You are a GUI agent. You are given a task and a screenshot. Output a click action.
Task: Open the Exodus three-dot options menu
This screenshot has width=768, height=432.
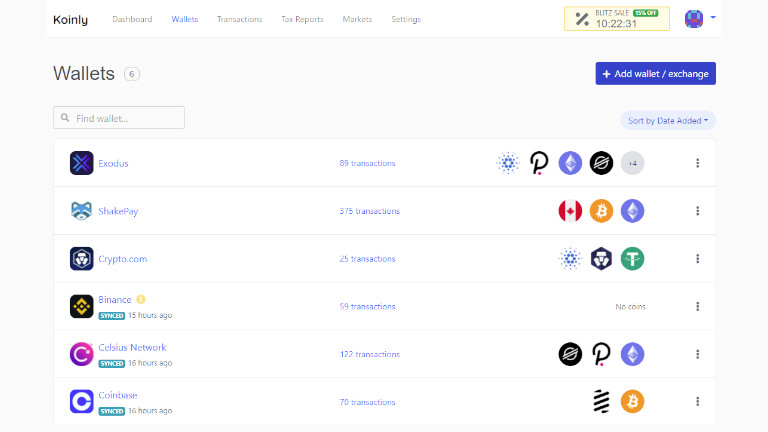tap(697, 163)
